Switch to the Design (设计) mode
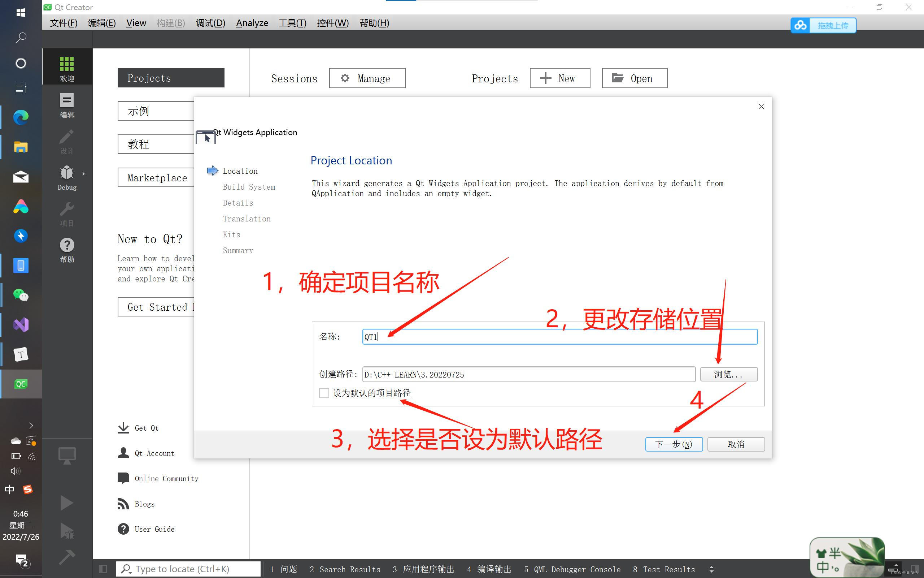 coord(67,142)
